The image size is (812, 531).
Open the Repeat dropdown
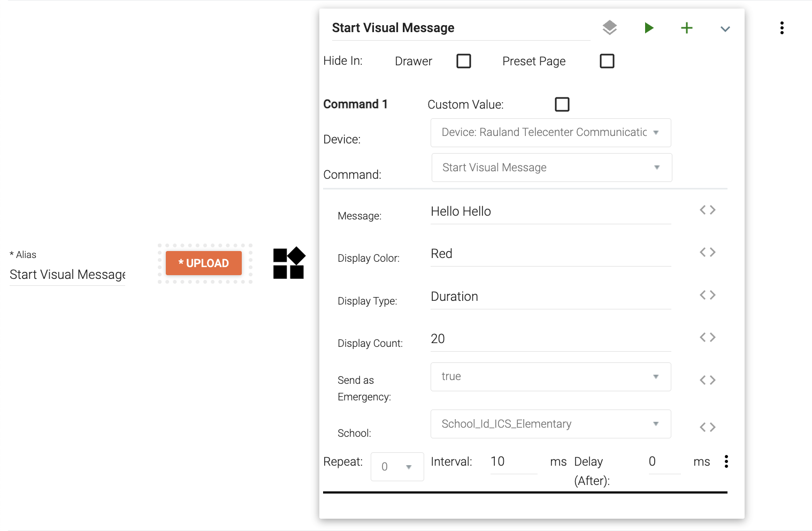397,467
